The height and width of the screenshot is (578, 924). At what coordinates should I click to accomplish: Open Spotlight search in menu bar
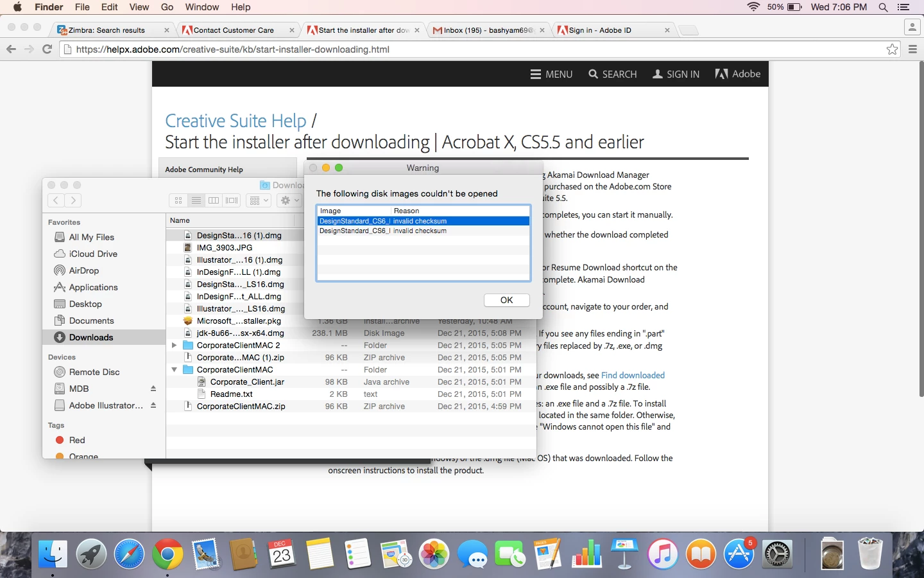884,7
